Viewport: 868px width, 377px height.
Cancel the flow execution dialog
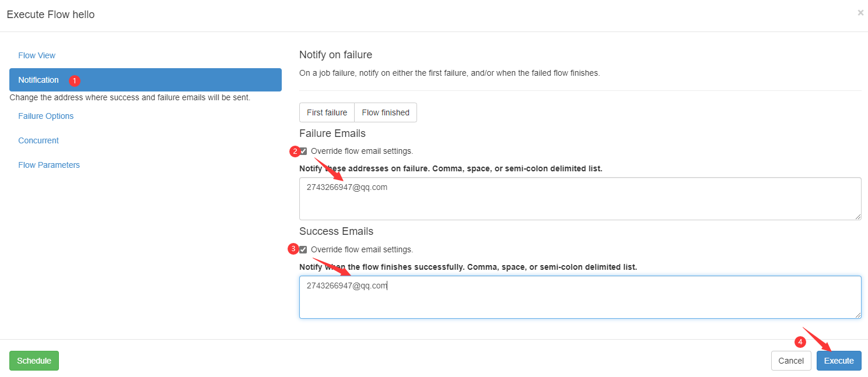pyautogui.click(x=791, y=361)
